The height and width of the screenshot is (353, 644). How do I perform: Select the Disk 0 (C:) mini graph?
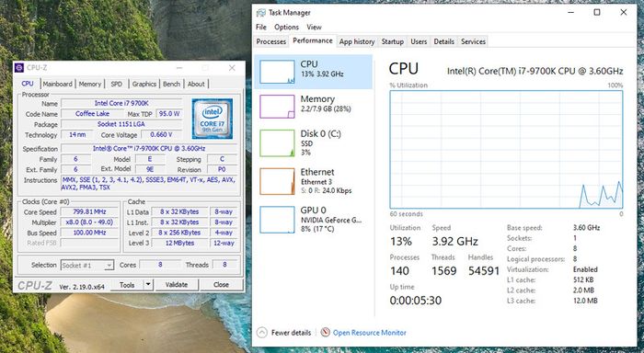[x=277, y=142]
